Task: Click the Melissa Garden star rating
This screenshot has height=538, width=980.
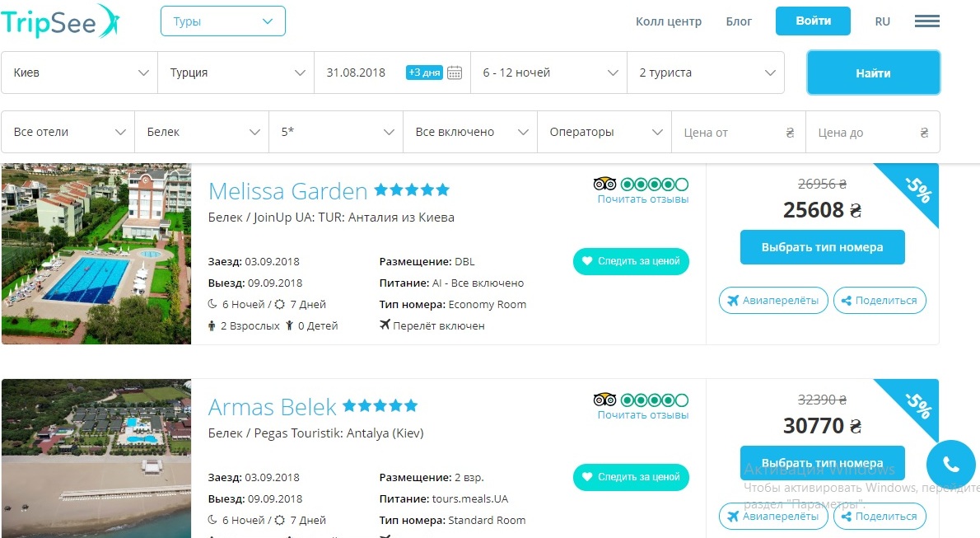Action: 412,190
